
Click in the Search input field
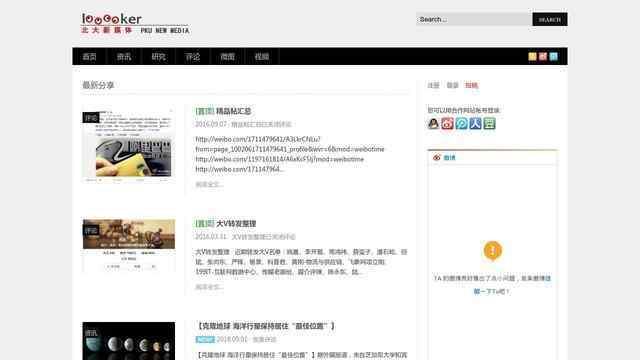(473, 19)
